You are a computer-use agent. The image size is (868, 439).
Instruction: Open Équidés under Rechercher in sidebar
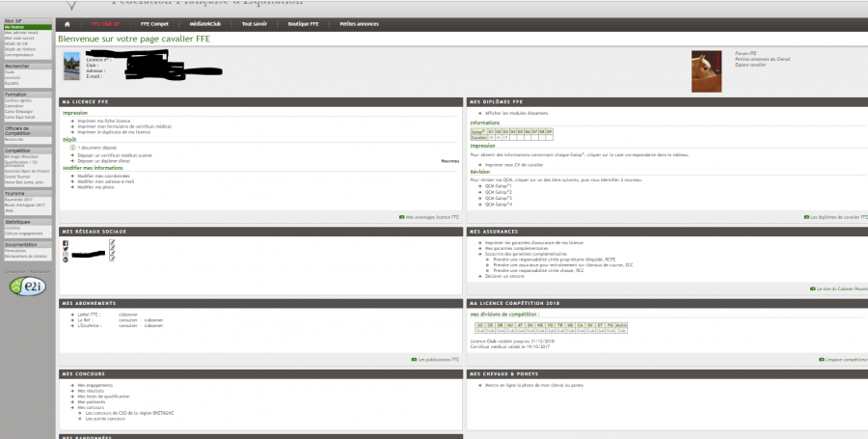pyautogui.click(x=12, y=83)
